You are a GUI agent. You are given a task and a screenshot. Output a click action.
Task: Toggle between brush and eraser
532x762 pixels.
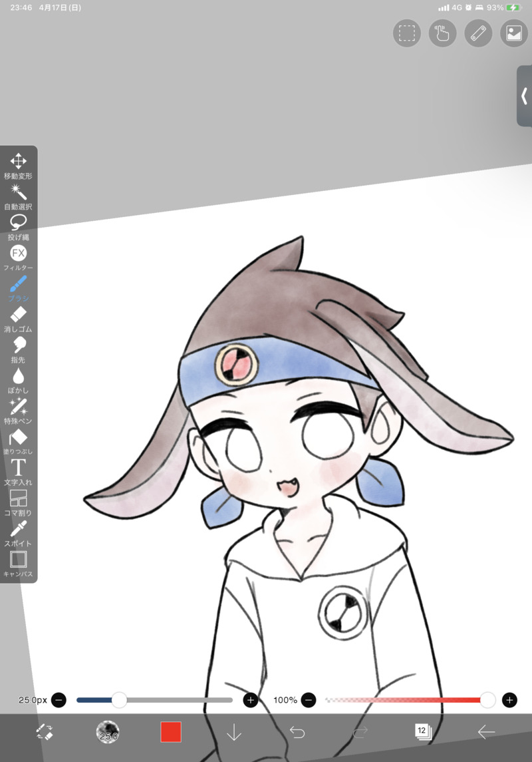(x=45, y=732)
